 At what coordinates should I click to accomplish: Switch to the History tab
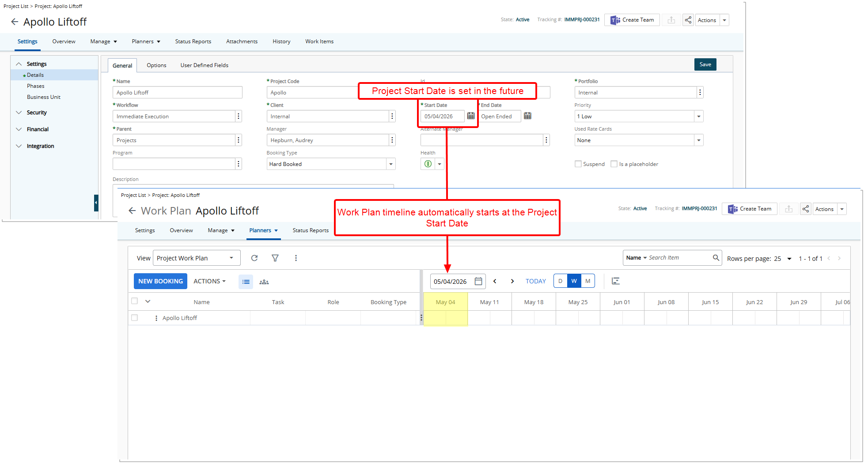click(281, 41)
